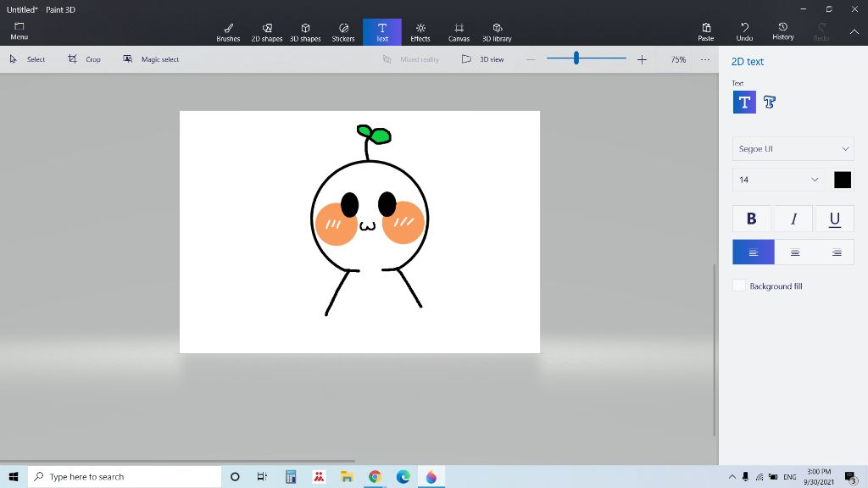
Task: Click the drawing canvas image
Action: pyautogui.click(x=359, y=232)
